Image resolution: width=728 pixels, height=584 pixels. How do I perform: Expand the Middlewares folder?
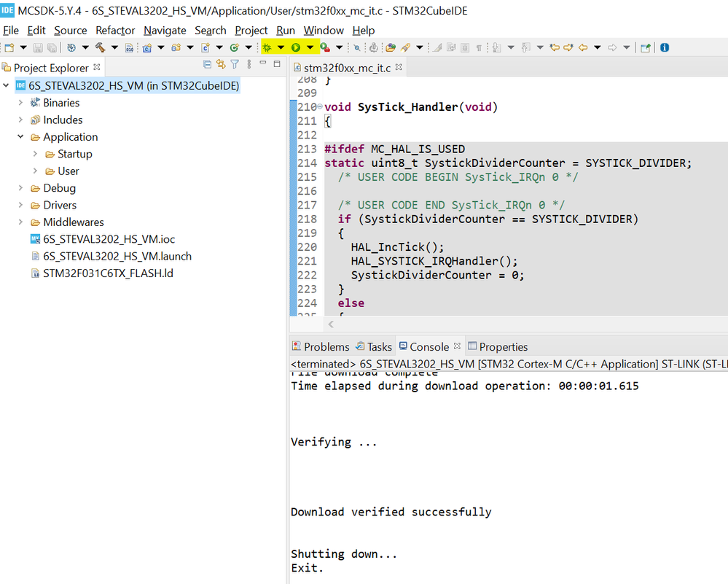[x=20, y=222]
